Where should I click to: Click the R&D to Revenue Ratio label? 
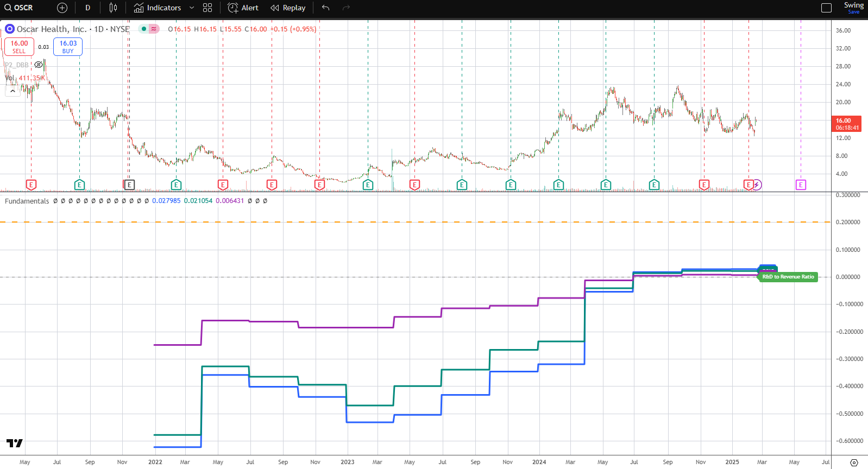click(788, 277)
